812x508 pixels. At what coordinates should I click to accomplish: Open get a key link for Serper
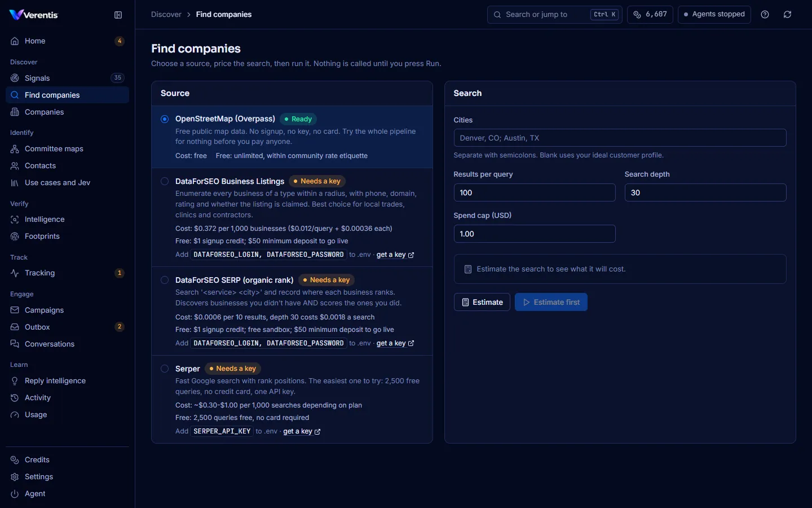pyautogui.click(x=302, y=431)
